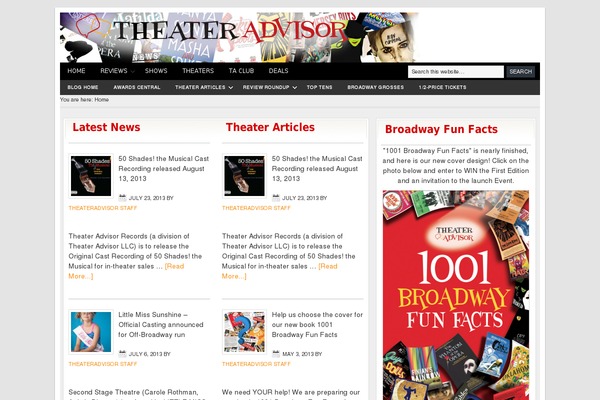The height and width of the screenshot is (400, 600).
Task: Click Read More link in Theater Articles
Action: pos(328,266)
